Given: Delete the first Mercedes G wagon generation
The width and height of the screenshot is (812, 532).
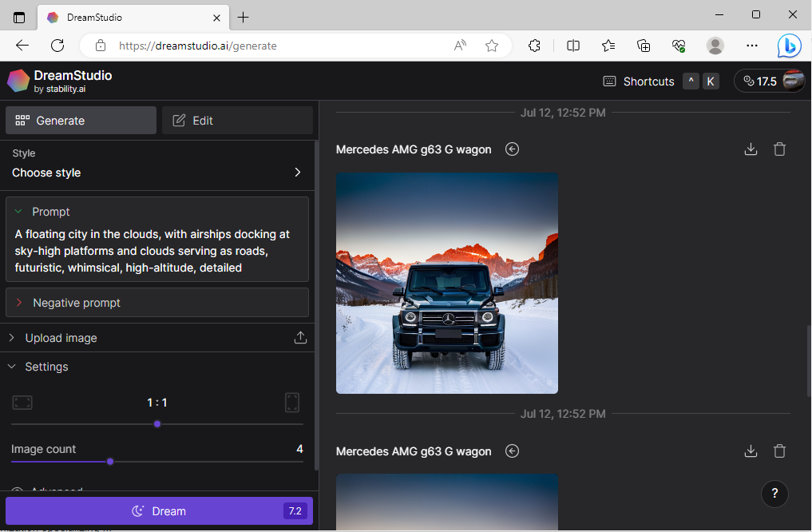Looking at the screenshot, I should coord(779,149).
